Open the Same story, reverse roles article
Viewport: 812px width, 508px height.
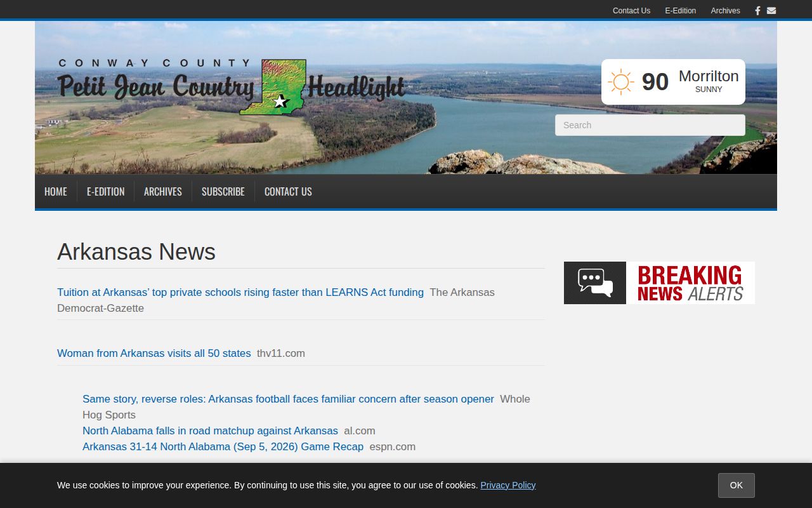click(x=288, y=399)
